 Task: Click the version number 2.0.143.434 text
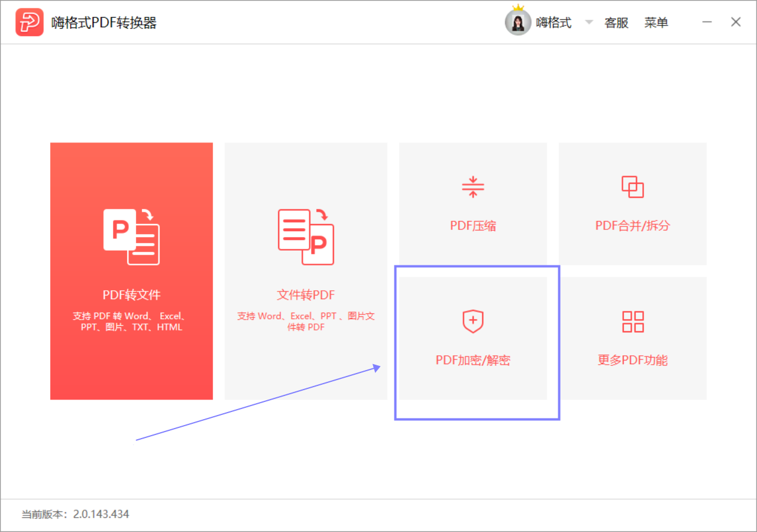101,514
